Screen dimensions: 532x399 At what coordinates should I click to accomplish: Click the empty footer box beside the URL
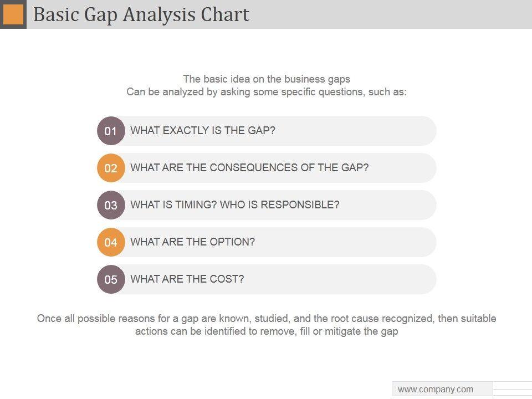tap(512, 388)
